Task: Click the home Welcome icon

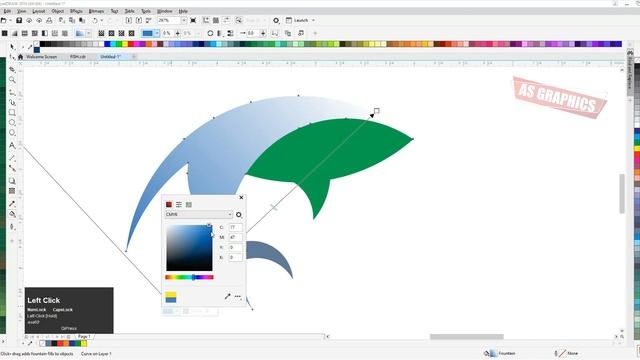Action: click(20, 57)
